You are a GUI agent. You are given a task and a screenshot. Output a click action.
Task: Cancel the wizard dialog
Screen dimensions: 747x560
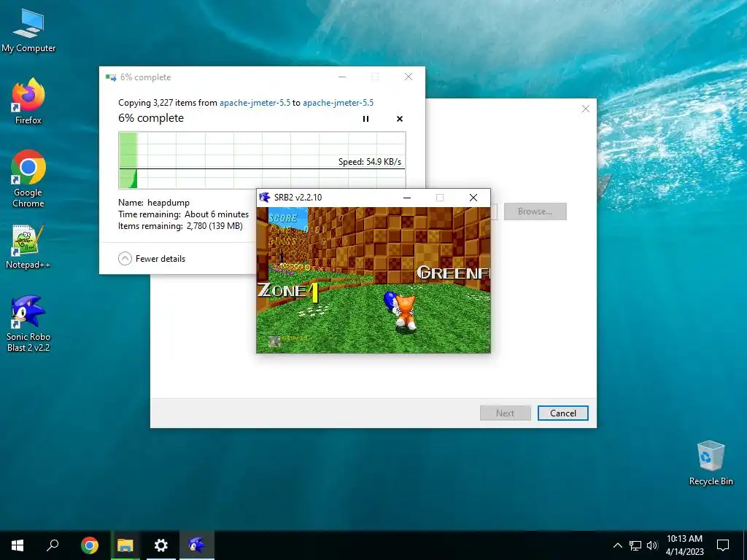tap(563, 413)
